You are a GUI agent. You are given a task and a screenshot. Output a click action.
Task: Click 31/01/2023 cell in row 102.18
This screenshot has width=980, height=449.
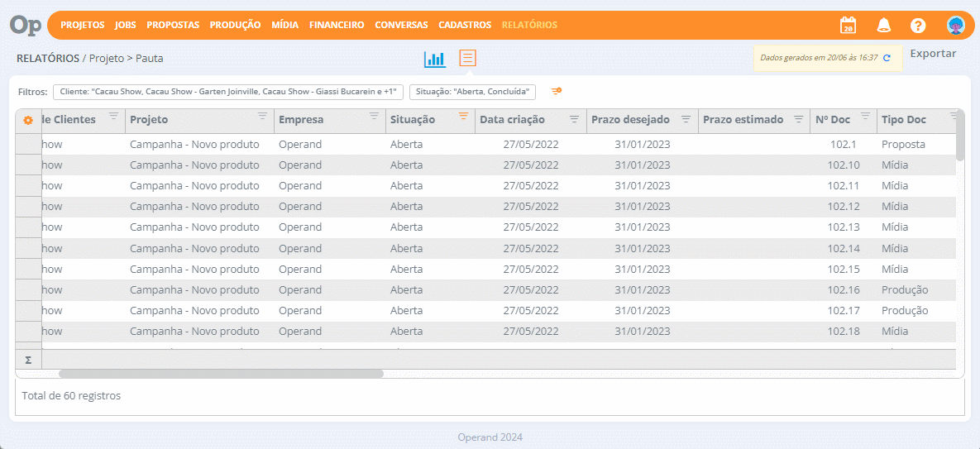point(642,332)
